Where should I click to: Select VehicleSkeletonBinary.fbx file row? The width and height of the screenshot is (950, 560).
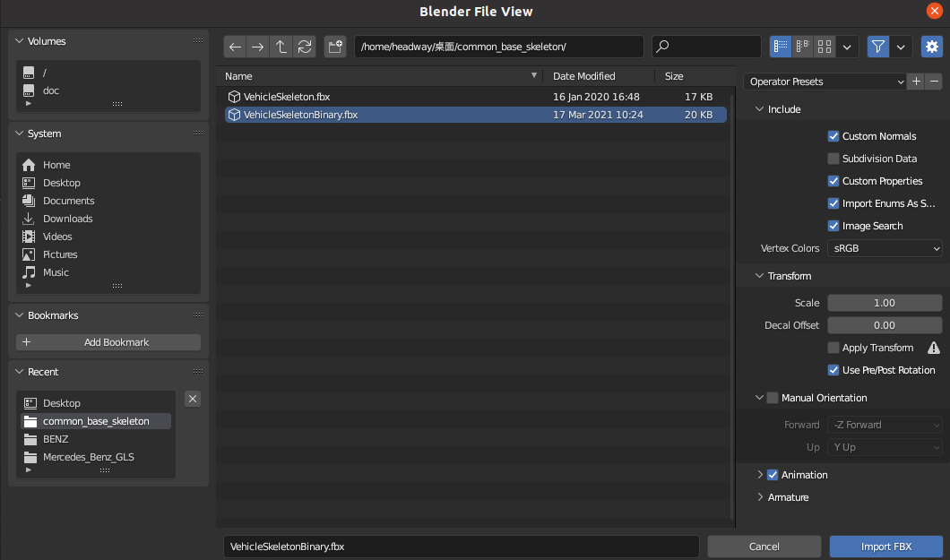(x=475, y=115)
